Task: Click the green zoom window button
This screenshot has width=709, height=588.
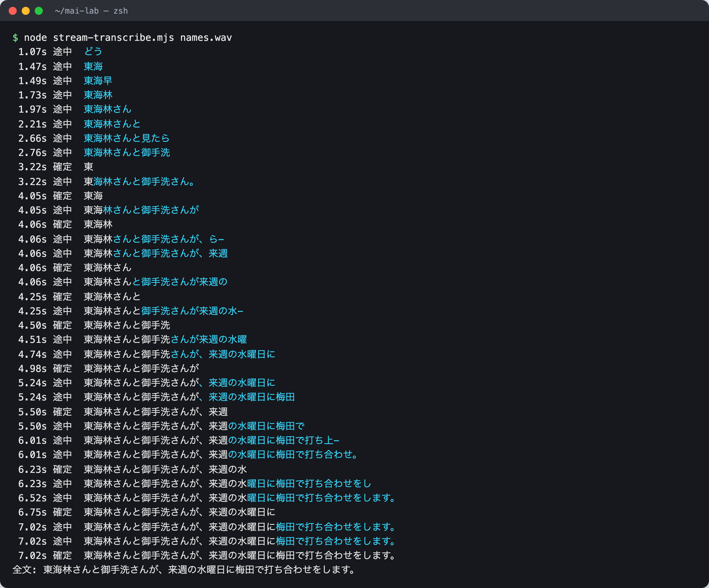Action: click(38, 11)
